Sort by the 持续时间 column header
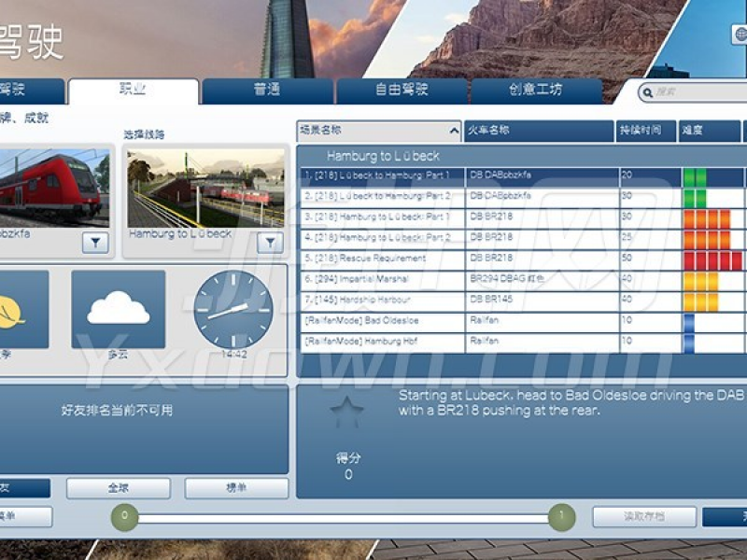Screen dimensions: 747x560 (x=646, y=131)
